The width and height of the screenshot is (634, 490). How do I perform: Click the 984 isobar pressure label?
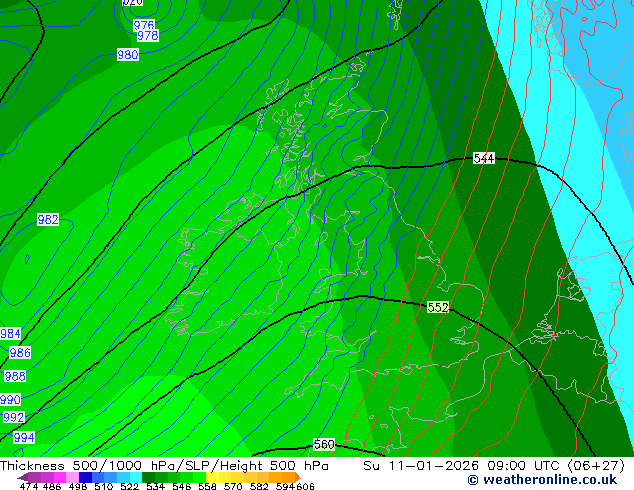(x=10, y=334)
